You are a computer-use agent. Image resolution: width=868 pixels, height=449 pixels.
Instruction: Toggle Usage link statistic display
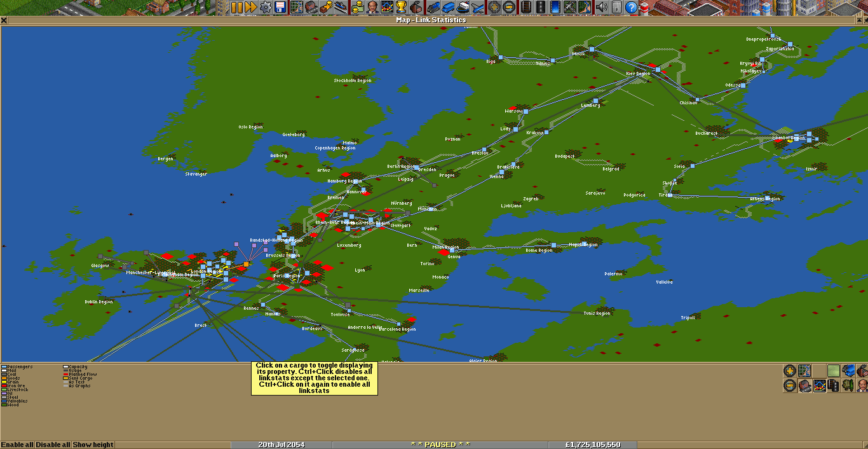pos(73,371)
